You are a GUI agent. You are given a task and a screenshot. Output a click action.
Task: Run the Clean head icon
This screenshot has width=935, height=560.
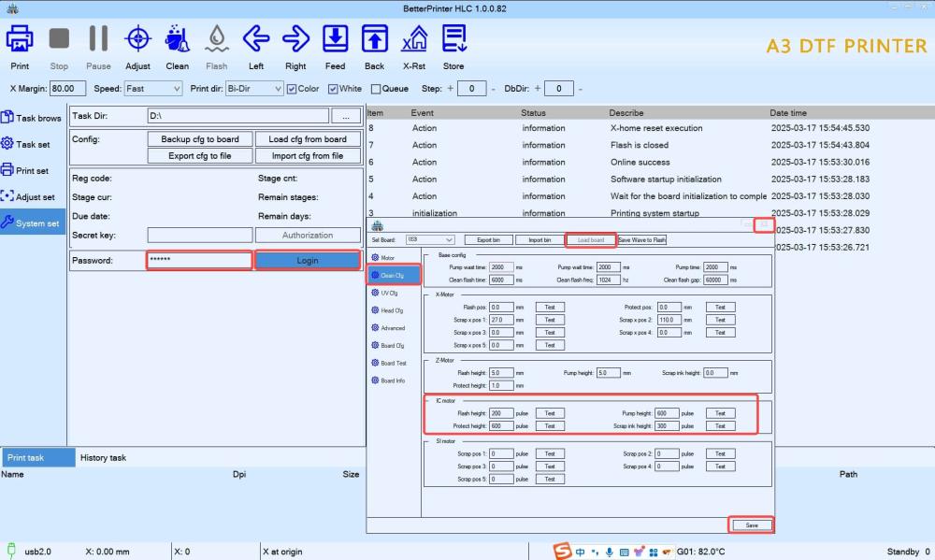pyautogui.click(x=177, y=39)
